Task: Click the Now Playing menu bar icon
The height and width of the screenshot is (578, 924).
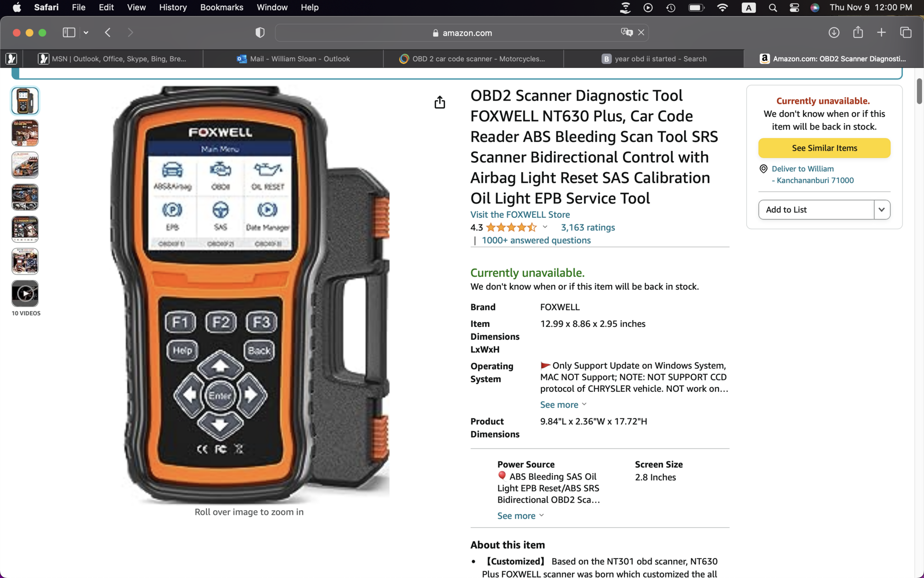Action: (648, 7)
